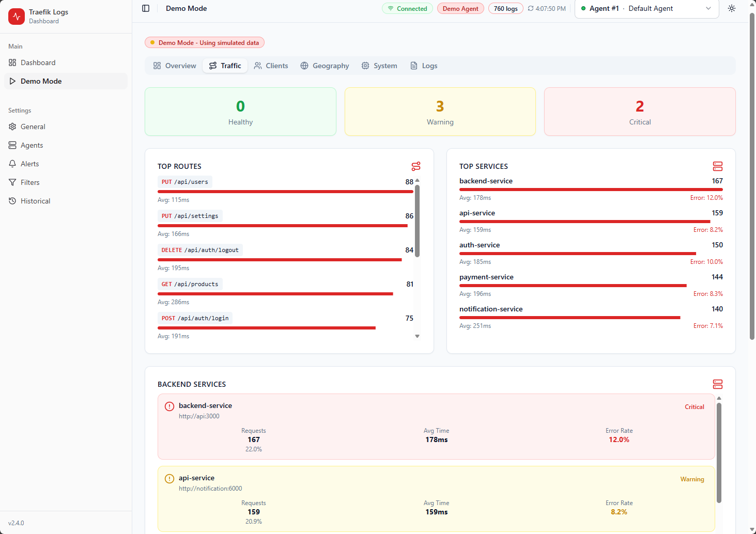Image resolution: width=756 pixels, height=534 pixels.
Task: Click the Top Routes panel icon
Action: (415, 166)
